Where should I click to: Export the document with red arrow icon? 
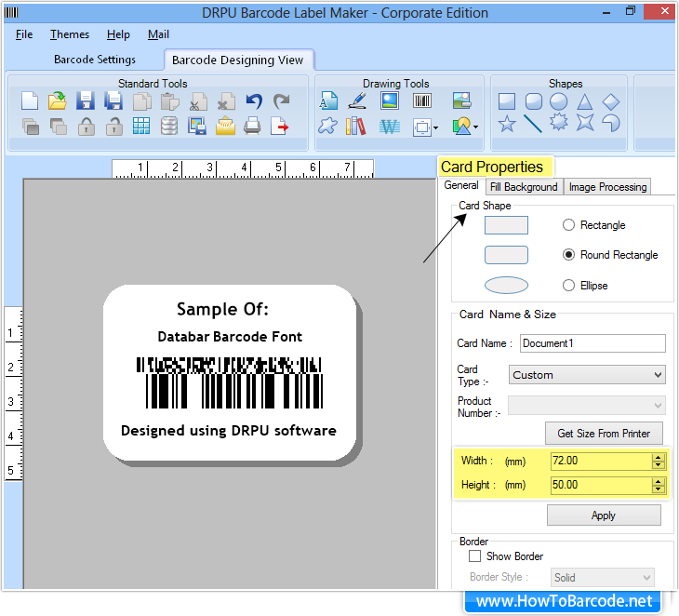(x=280, y=127)
